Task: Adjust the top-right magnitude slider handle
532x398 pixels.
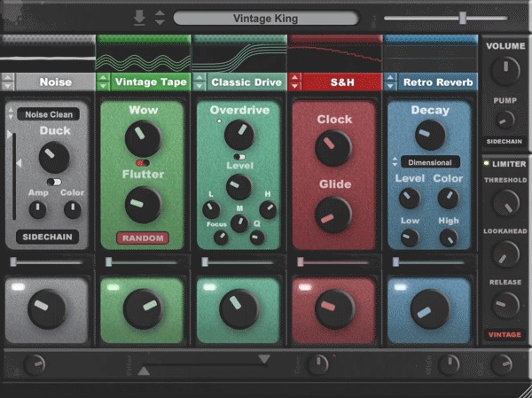Action: click(x=463, y=18)
